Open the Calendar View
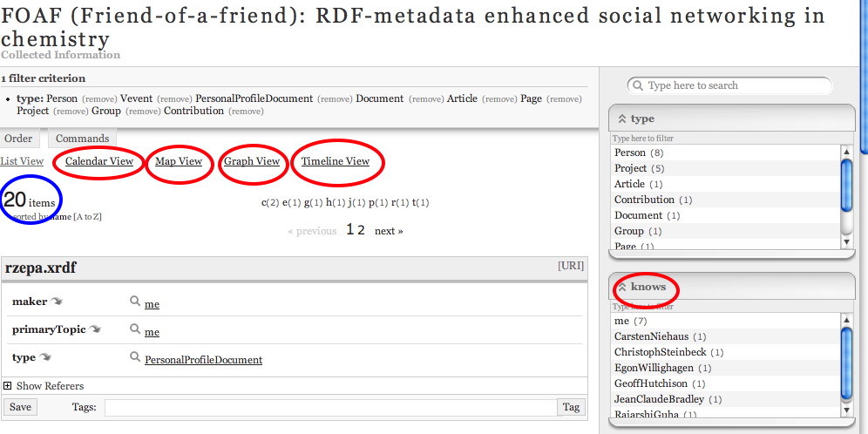 99,161
